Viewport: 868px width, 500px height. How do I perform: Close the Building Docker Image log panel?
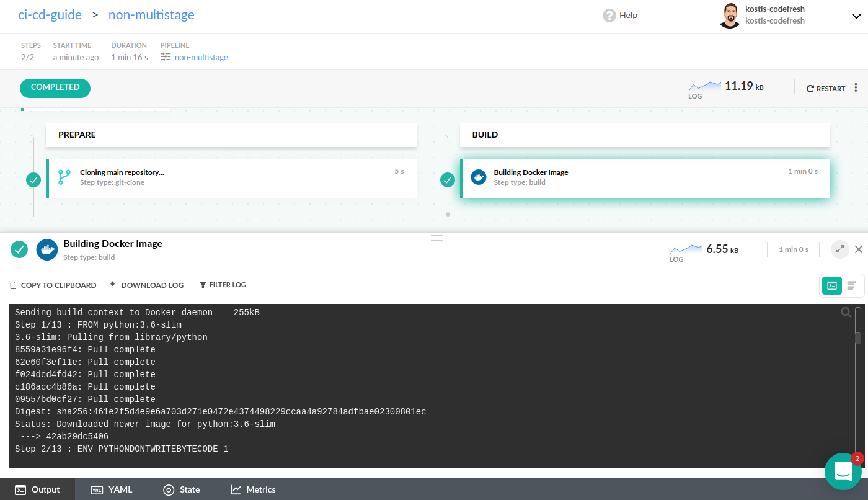(x=859, y=249)
